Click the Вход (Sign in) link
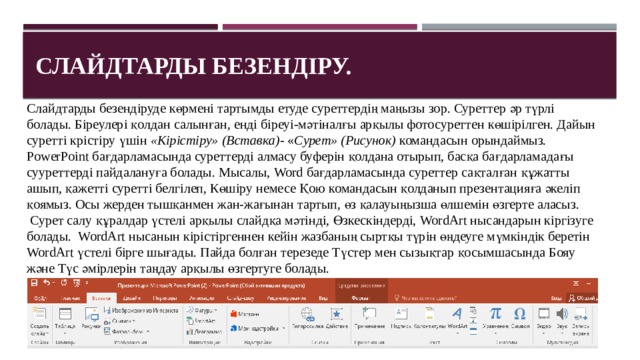Viewport: 640px width, 360px height. [556, 298]
